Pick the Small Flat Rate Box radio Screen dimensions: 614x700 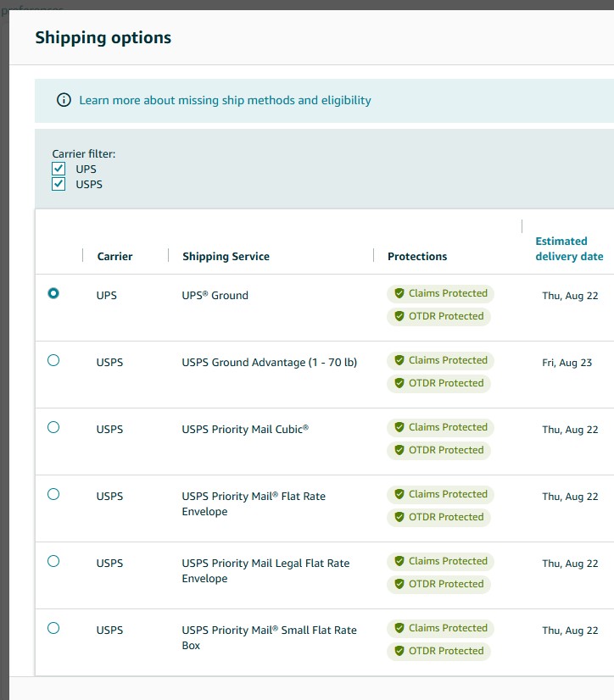pos(53,628)
